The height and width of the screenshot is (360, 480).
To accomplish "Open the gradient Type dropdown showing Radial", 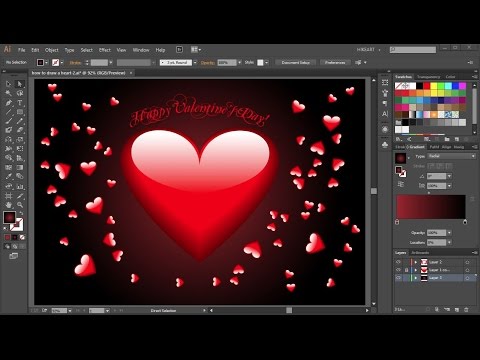I will [x=451, y=156].
